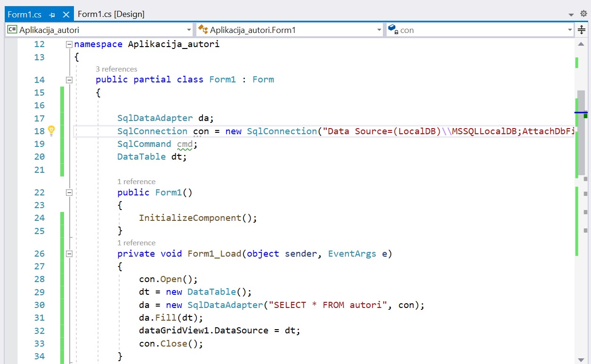Image resolution: width=591 pixels, height=364 pixels.
Task: Click the scrollbar down arrow
Action: pyautogui.click(x=582, y=359)
